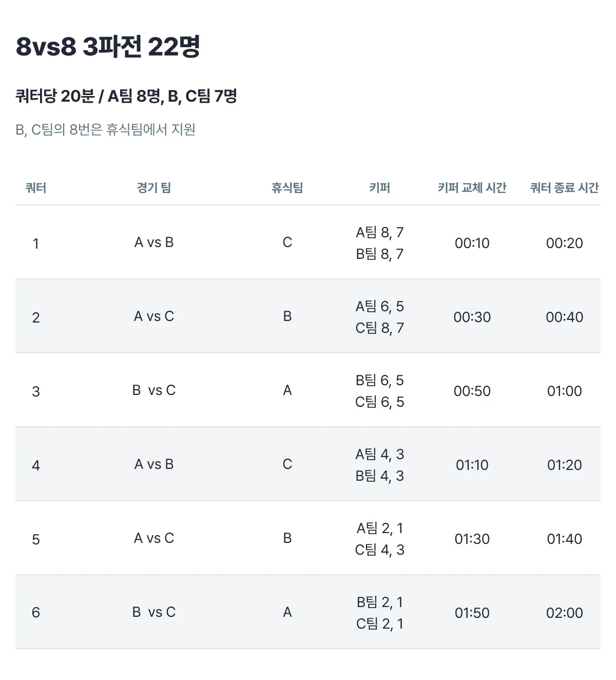Click the 00:40 quarter end time cell
Image resolution: width=616 pixels, height=680 pixels.
tap(564, 317)
